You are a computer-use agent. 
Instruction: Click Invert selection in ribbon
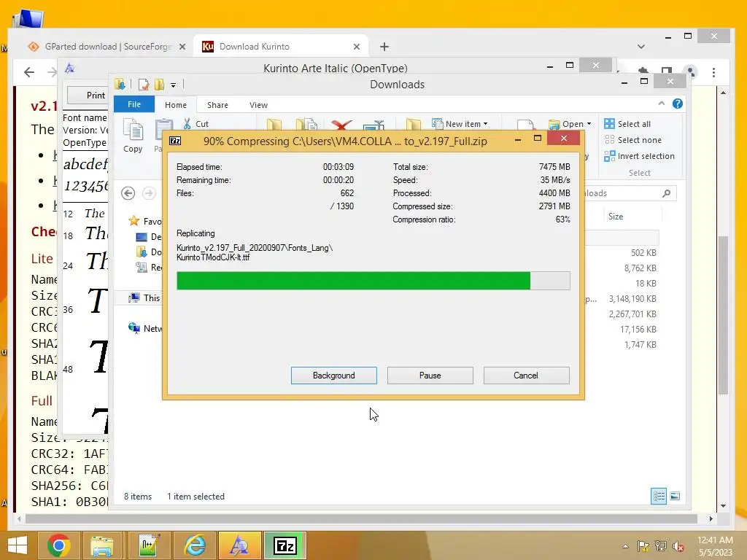pyautogui.click(x=639, y=156)
